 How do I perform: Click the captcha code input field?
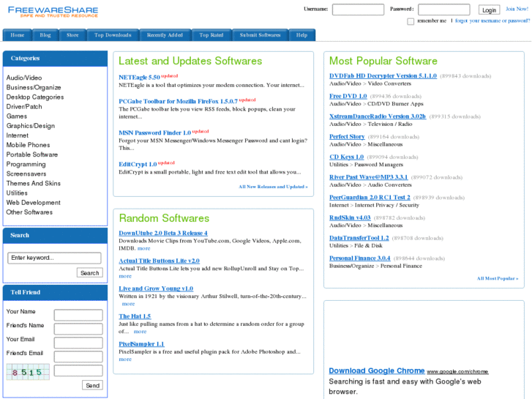[78, 370]
